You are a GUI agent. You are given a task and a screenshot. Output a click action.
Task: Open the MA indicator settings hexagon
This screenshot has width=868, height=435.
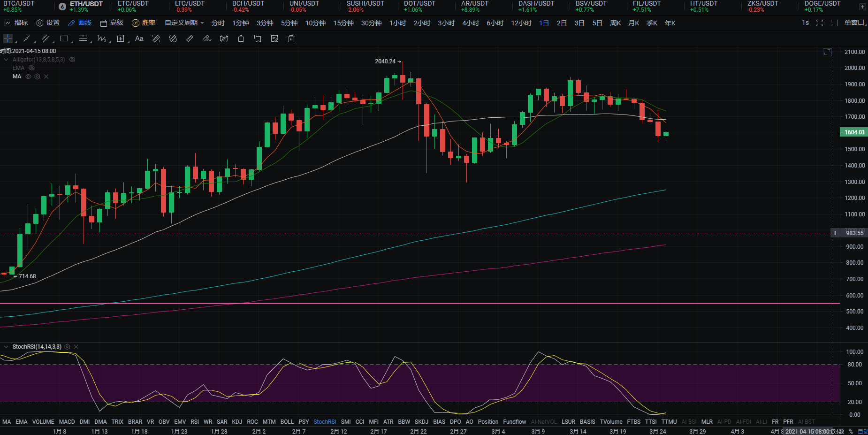[x=37, y=76]
